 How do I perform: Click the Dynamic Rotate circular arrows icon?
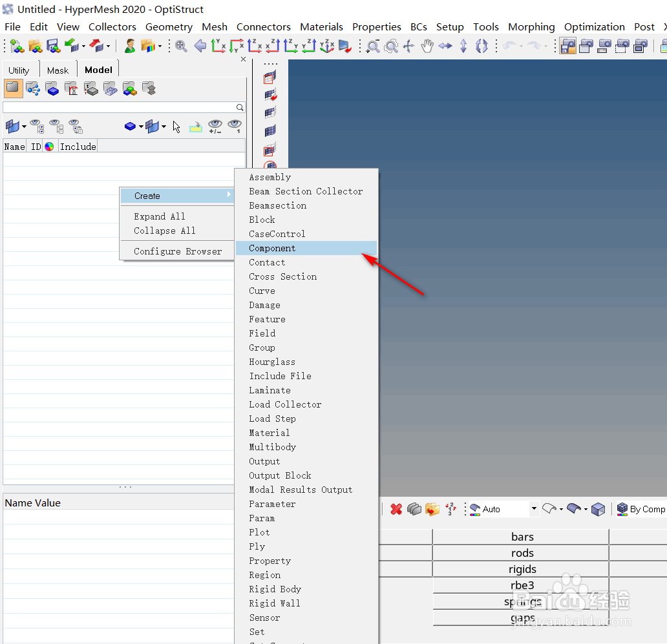[x=482, y=46]
